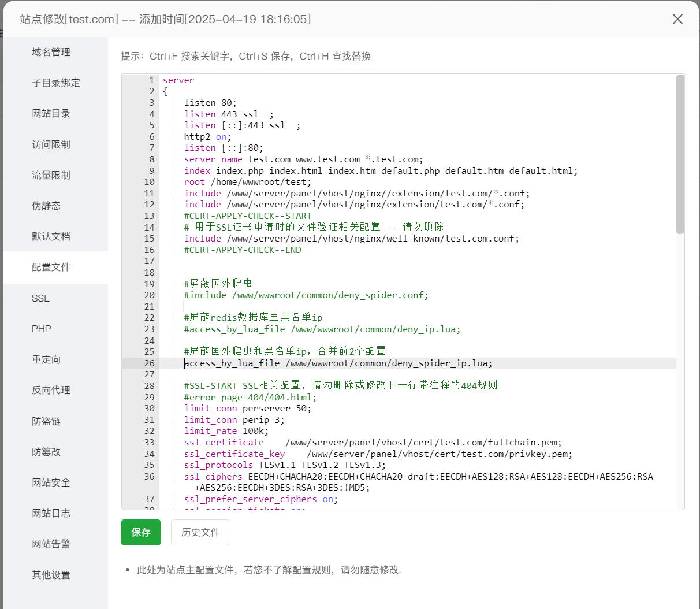The height and width of the screenshot is (609, 700).
Task: Click the #屏蔽国外爬虫 comment on line 19
Action: (218, 284)
